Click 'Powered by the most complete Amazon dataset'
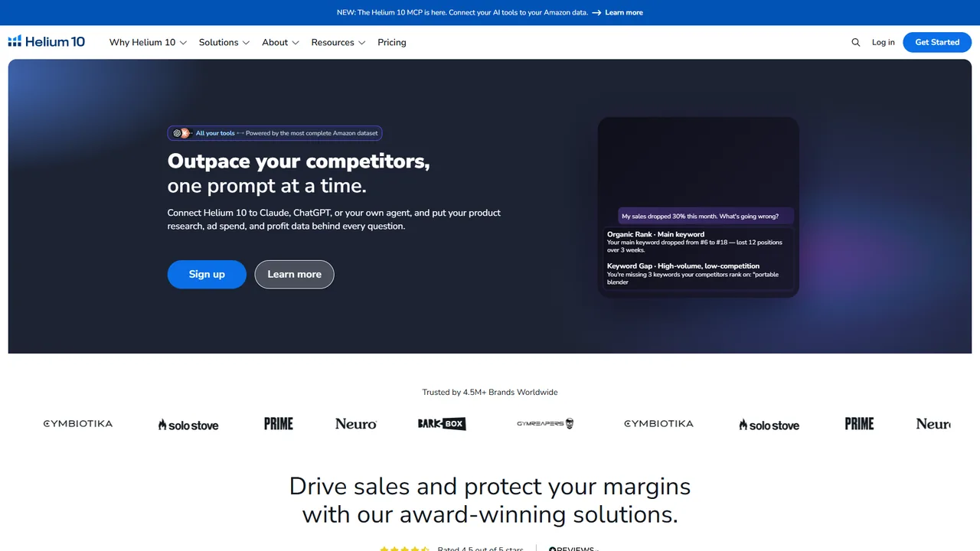The width and height of the screenshot is (980, 551). point(312,133)
